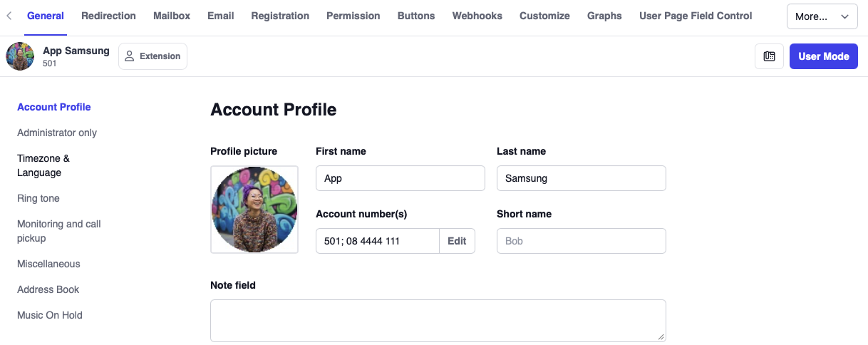Navigate to Ring tone section

coord(38,198)
